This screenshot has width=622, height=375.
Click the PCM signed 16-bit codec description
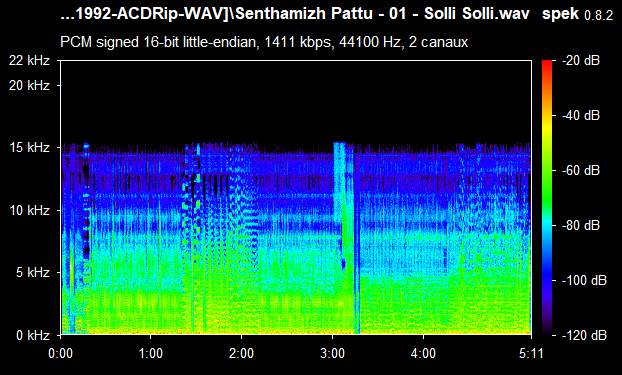pos(264,42)
